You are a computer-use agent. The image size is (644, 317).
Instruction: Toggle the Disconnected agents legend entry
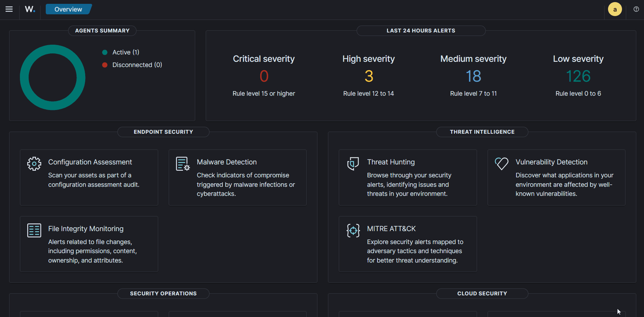[137, 65]
